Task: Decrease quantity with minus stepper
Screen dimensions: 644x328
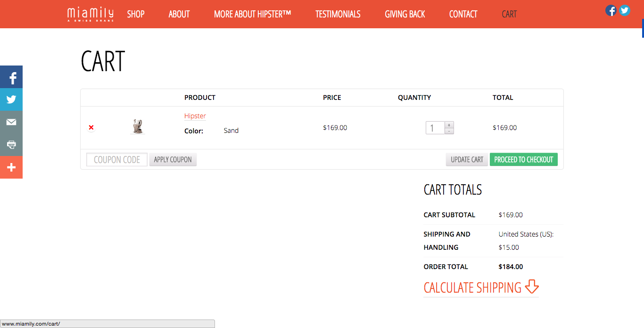Action: coord(449,131)
